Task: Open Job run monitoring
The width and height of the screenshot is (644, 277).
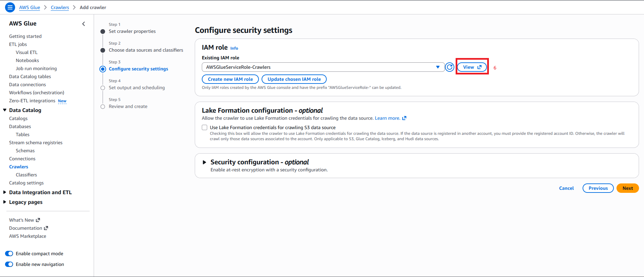Action: [36, 68]
